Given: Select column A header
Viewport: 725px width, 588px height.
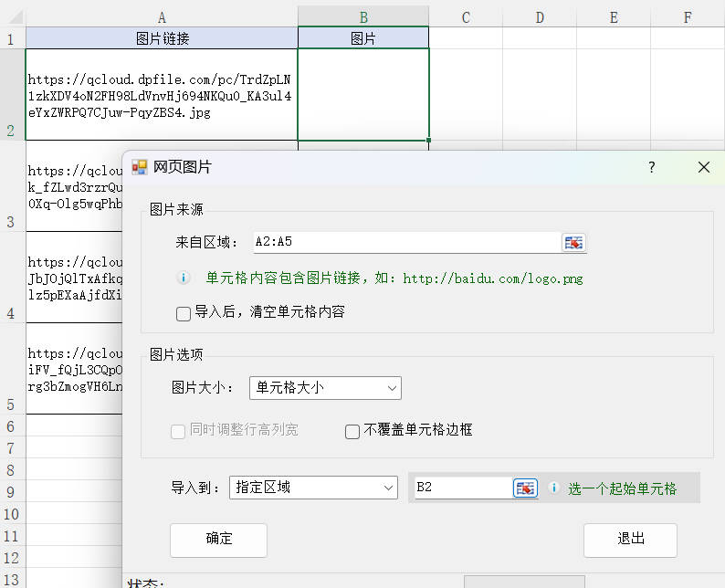Looking at the screenshot, I should tap(162, 16).
